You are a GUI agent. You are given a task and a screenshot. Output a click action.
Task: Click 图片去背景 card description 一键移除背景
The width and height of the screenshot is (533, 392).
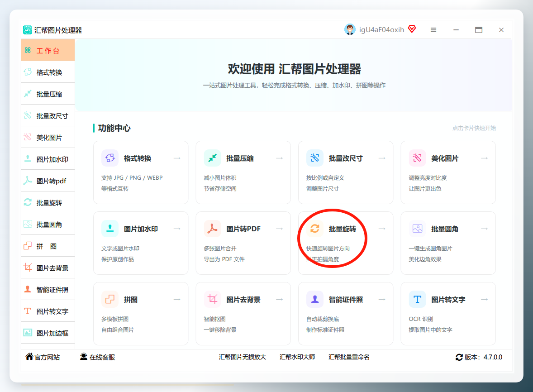click(x=220, y=330)
